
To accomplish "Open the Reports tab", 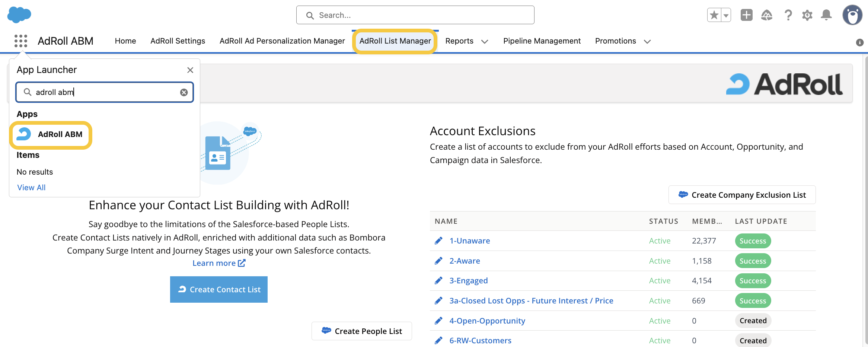I will 459,41.
